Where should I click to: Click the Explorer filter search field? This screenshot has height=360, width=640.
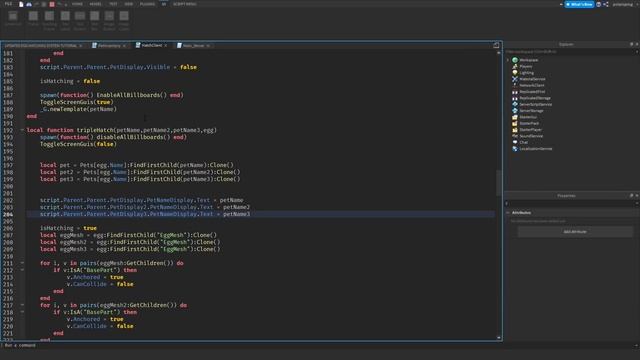click(569, 52)
